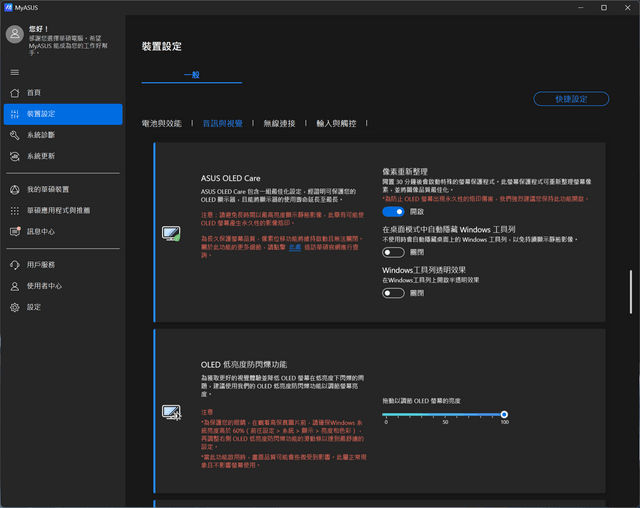The height and width of the screenshot is (508, 640).
Task: Click the 裝置設定 page heading
Action: (162, 47)
